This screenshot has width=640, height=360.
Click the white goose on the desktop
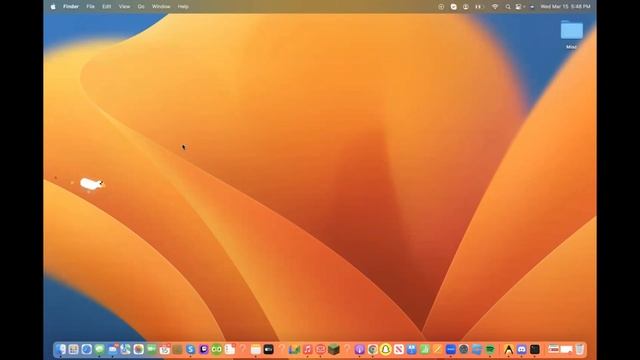tap(91, 184)
